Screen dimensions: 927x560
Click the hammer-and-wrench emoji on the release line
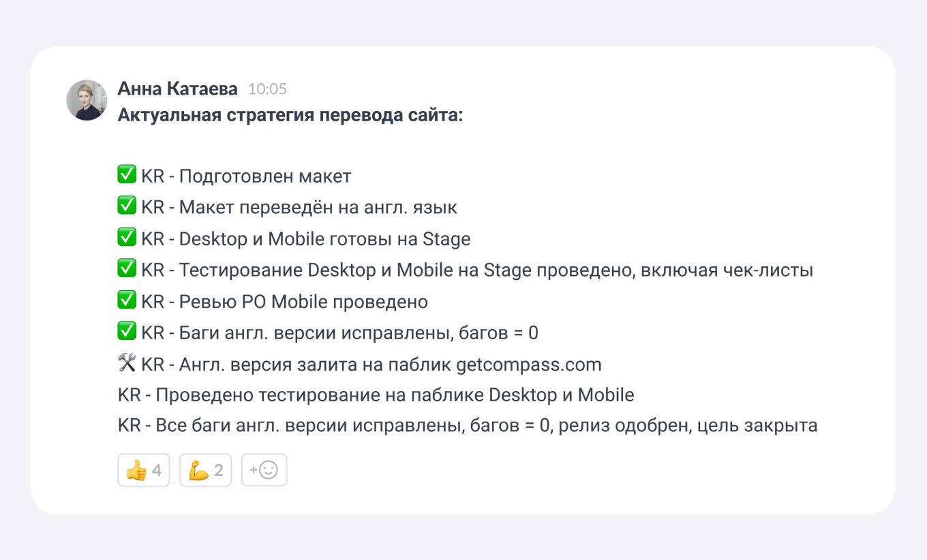pyautogui.click(x=127, y=363)
